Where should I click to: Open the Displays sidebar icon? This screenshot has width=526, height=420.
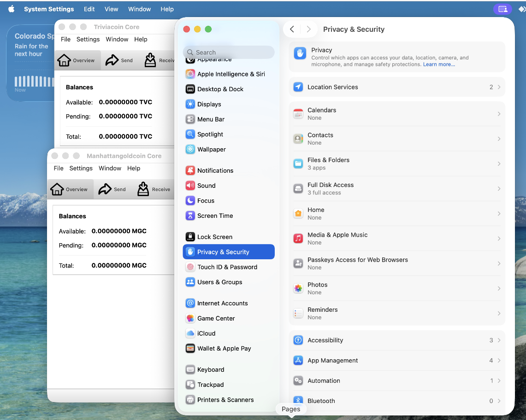coord(190,104)
